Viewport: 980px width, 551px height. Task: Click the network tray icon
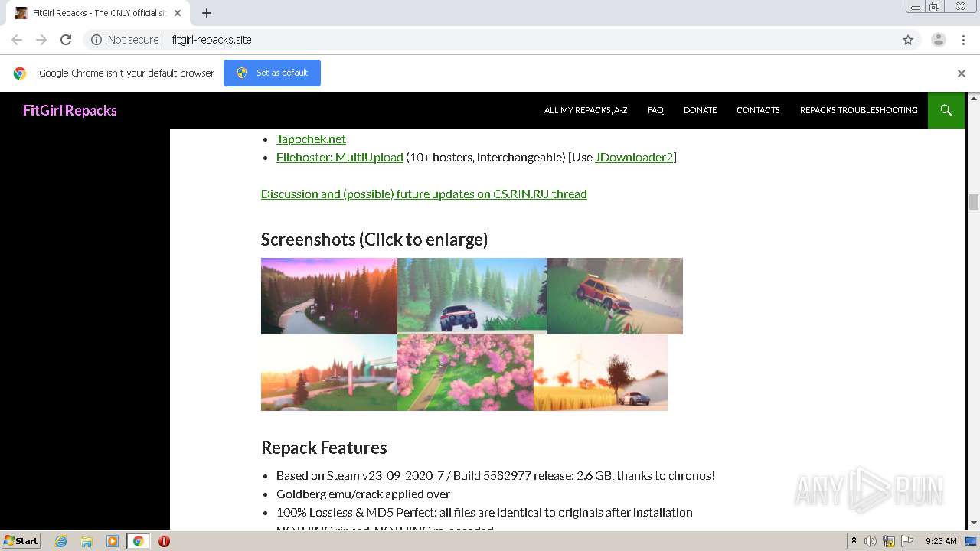[x=889, y=541]
